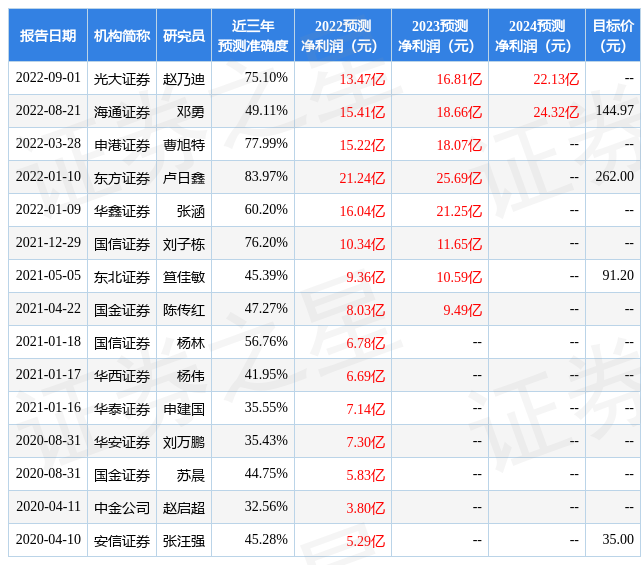Screen dimensions: 641x565
Task: Select researcher 张涵
Action: coord(191,211)
